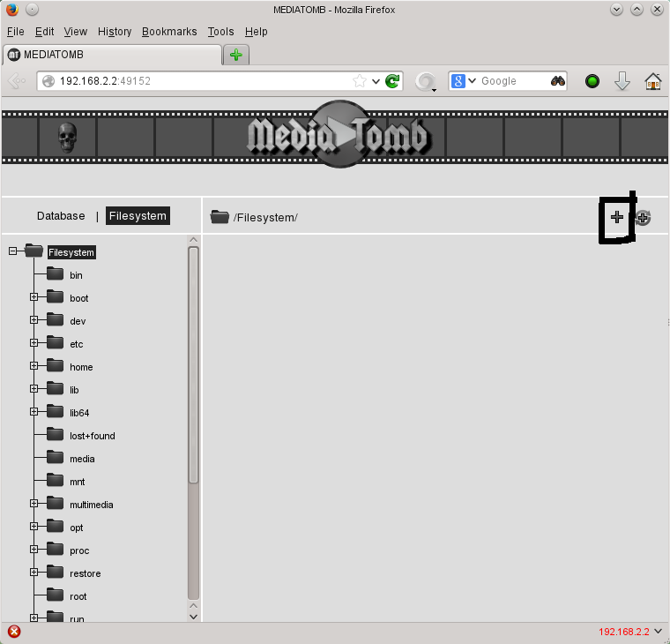The width and height of the screenshot is (670, 644).
Task: Click the add item plus icon
Action: click(x=617, y=217)
